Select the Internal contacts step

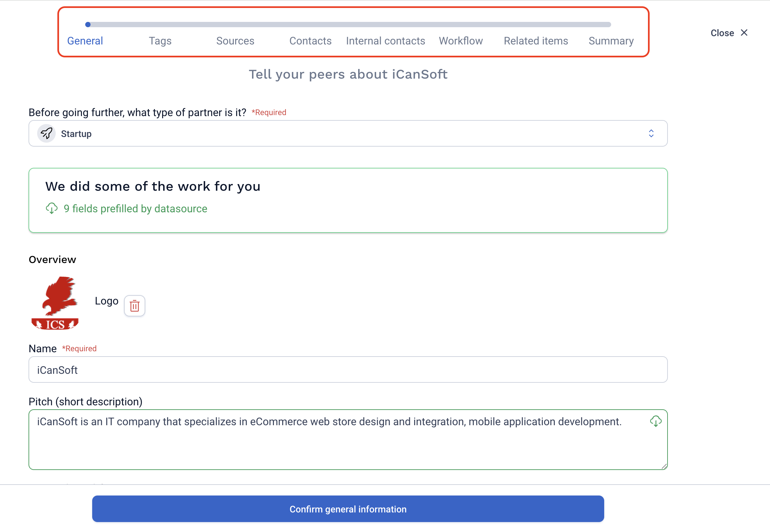point(386,41)
